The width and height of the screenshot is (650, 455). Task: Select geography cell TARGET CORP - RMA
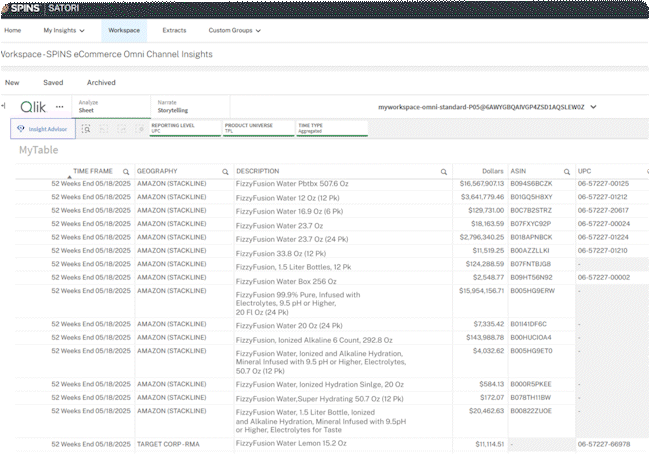pyautogui.click(x=168, y=444)
